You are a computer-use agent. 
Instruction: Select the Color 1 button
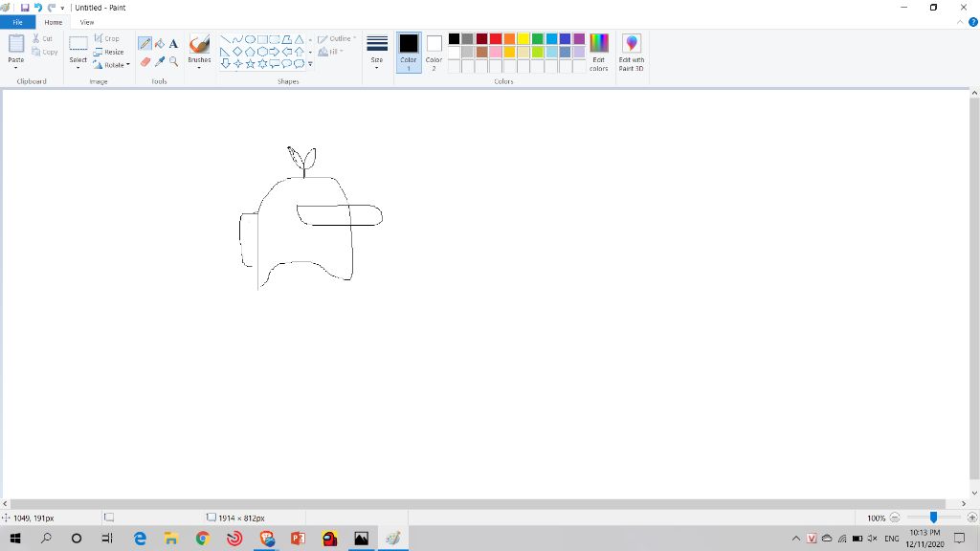point(409,52)
